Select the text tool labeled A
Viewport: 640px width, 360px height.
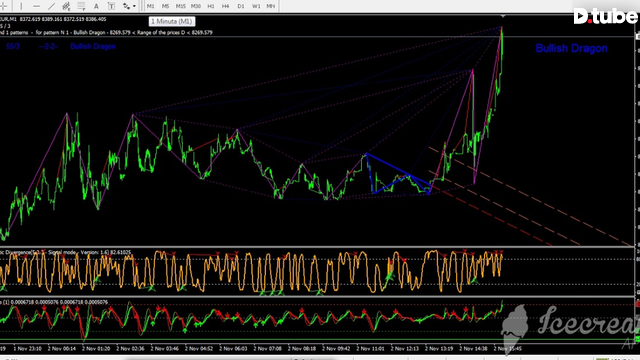(x=96, y=6)
